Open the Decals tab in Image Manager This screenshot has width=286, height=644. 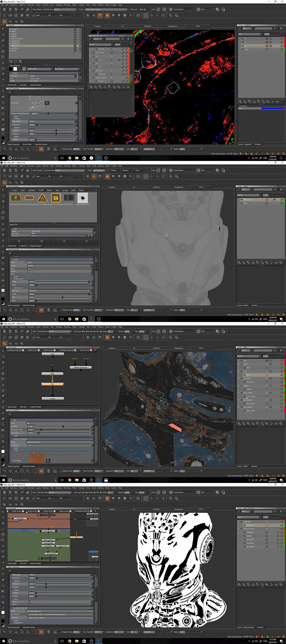(41, 190)
